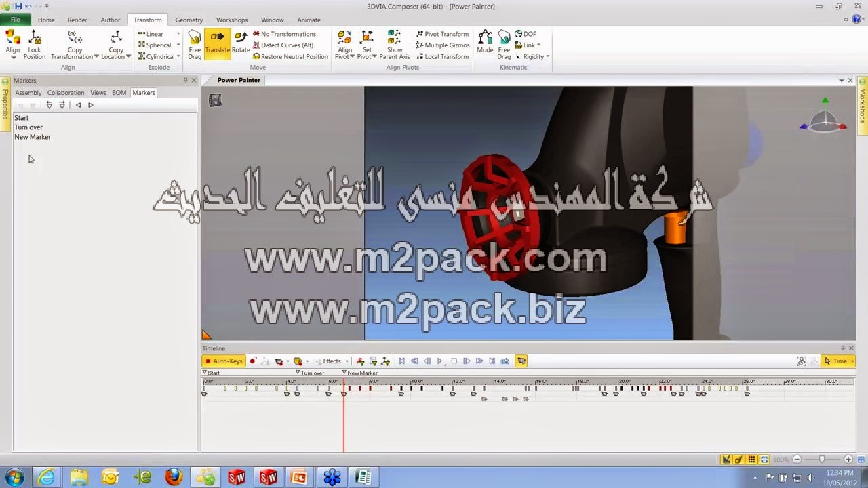Open the BOM panel tab

tap(119, 93)
